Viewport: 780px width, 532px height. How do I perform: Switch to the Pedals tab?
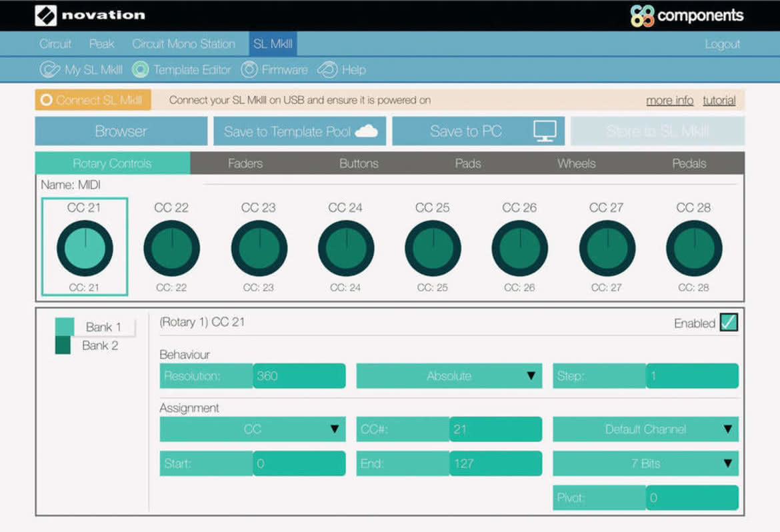click(689, 163)
